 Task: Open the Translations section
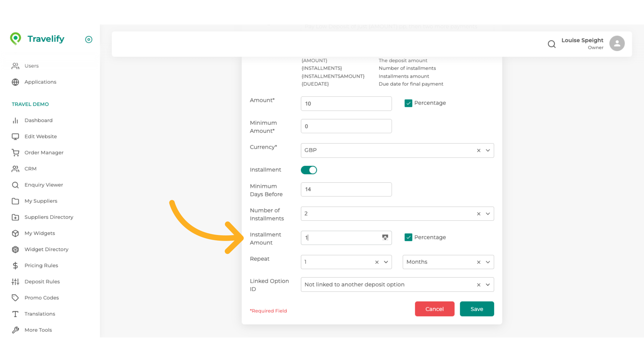click(x=40, y=314)
